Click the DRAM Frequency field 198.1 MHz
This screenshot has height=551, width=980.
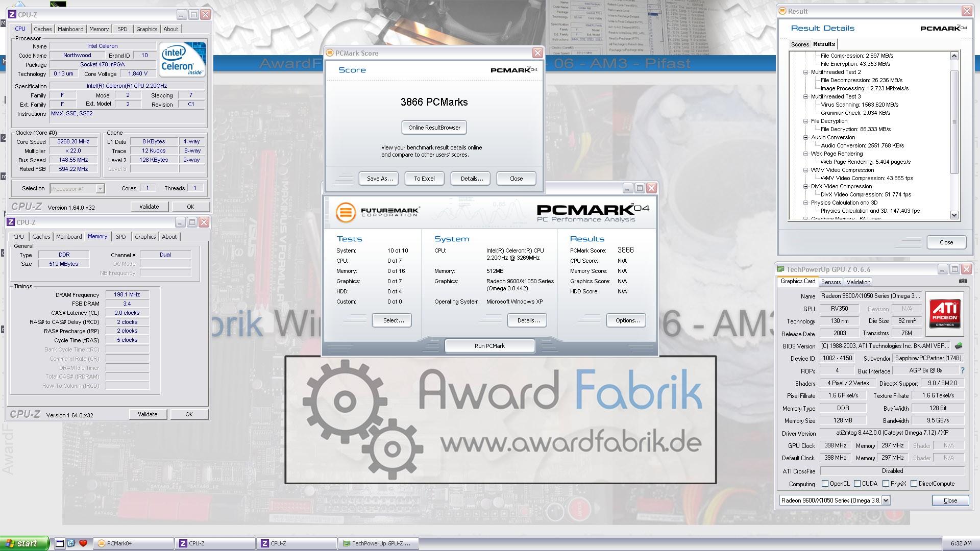(127, 294)
